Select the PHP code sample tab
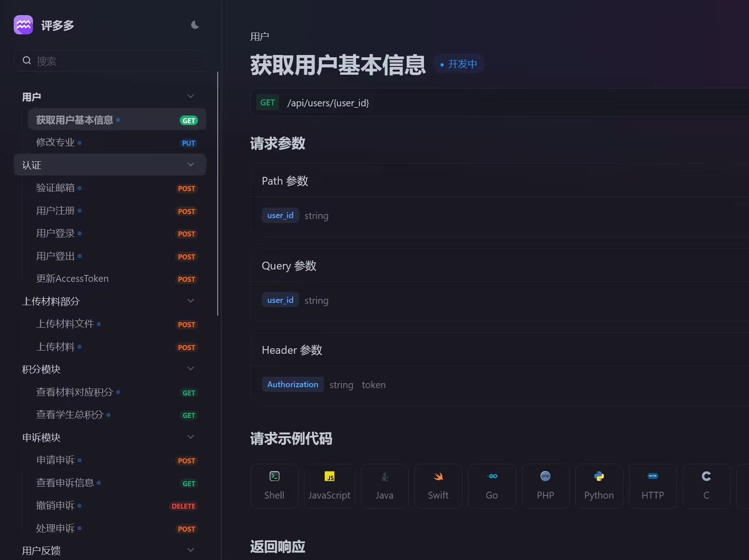Image resolution: width=749 pixels, height=560 pixels. (x=545, y=486)
